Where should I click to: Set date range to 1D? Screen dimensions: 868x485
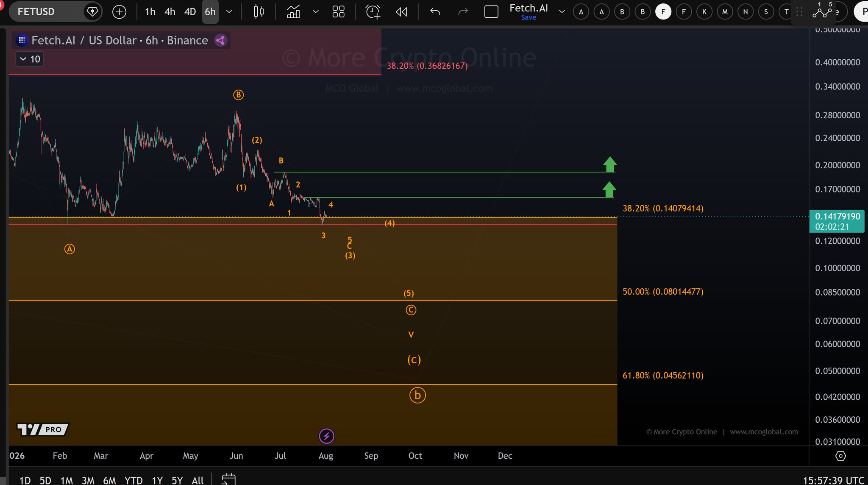pos(25,480)
